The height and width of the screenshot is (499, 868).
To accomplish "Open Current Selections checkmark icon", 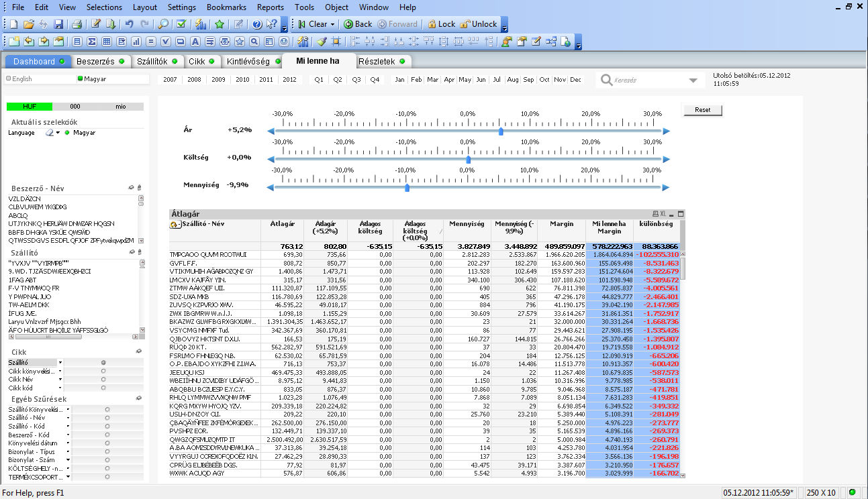I will click(x=181, y=24).
